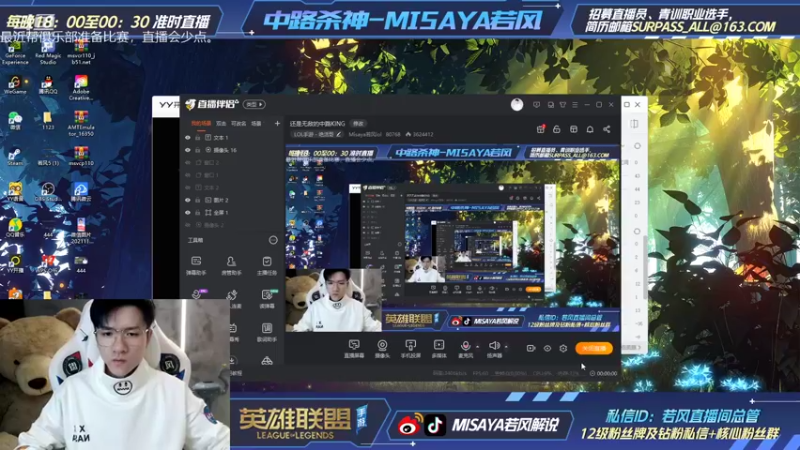Toggle the preview eye icon
This screenshot has width=800, height=450.
(x=547, y=348)
